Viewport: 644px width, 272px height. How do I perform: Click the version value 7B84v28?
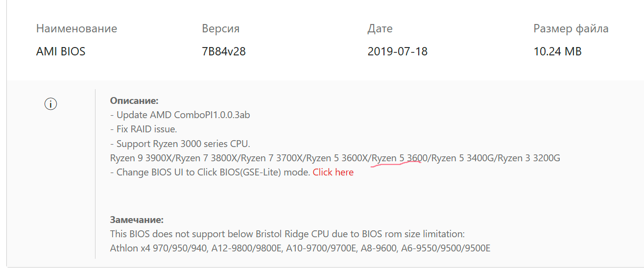click(x=224, y=51)
